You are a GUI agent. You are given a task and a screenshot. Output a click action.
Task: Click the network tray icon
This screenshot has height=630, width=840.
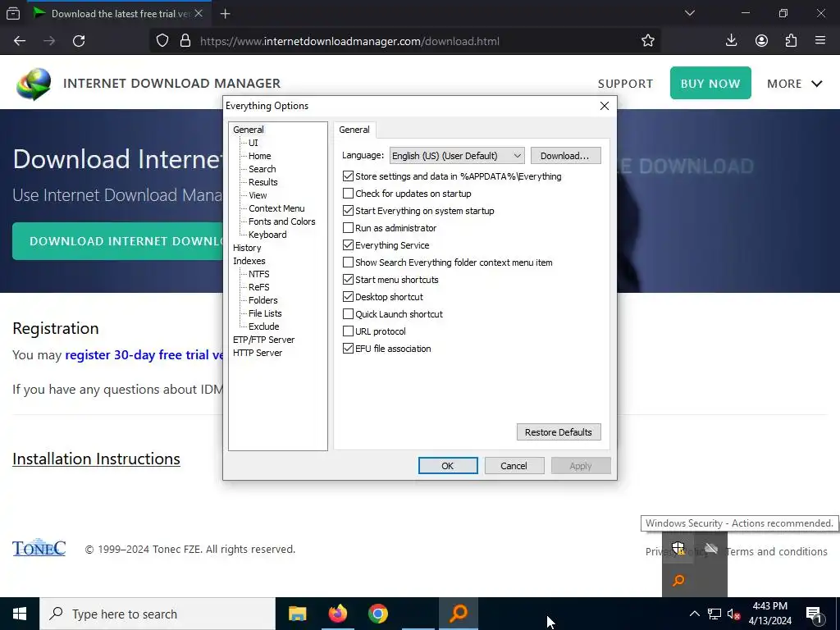(714, 614)
